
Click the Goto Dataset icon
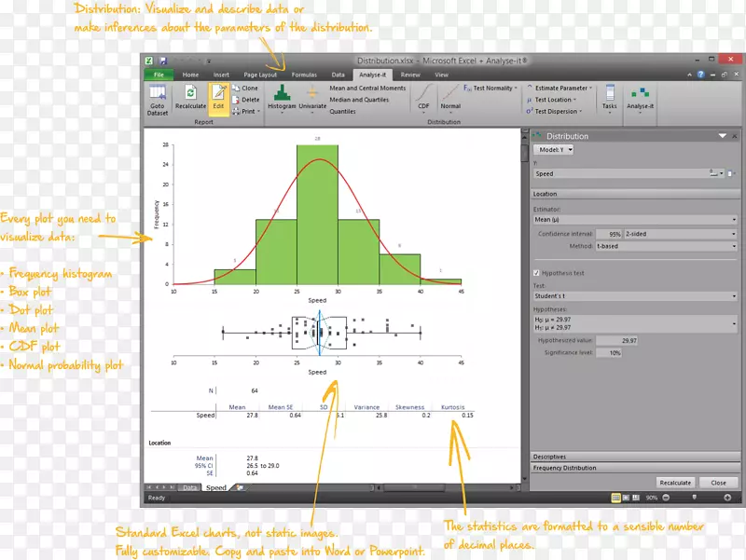pyautogui.click(x=158, y=94)
